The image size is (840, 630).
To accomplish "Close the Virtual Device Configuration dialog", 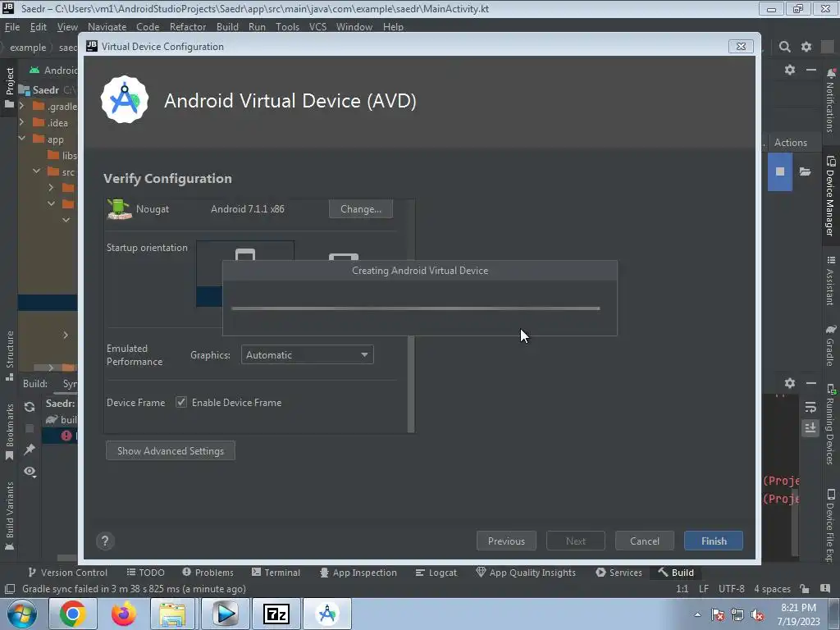I will coord(741,47).
